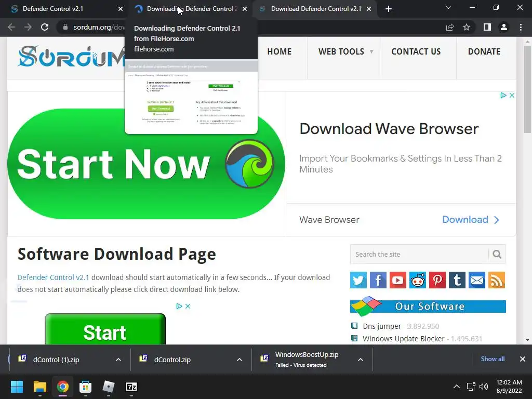Open the Windows Start menu
This screenshot has width=532, height=399.
(x=17, y=387)
